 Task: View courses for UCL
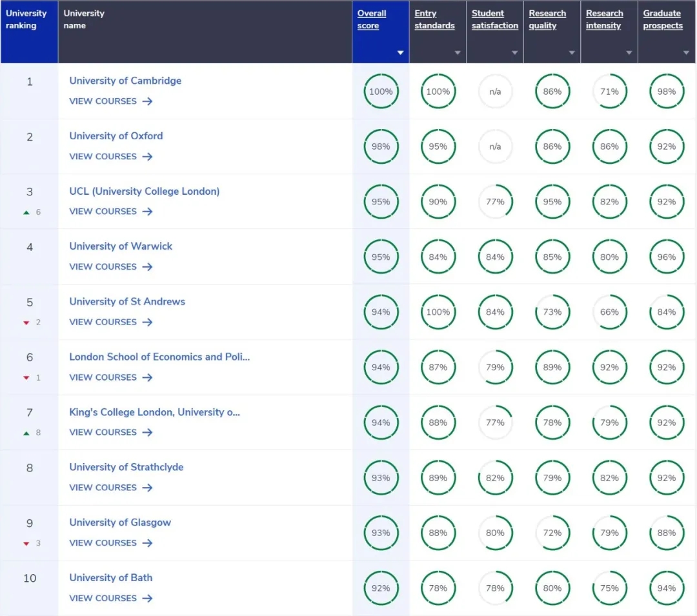pyautogui.click(x=111, y=212)
